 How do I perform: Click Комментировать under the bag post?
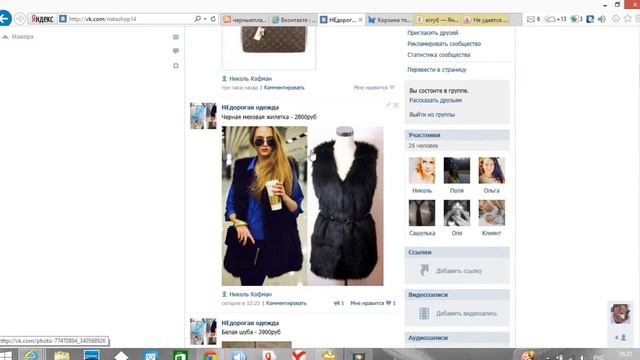[284, 88]
